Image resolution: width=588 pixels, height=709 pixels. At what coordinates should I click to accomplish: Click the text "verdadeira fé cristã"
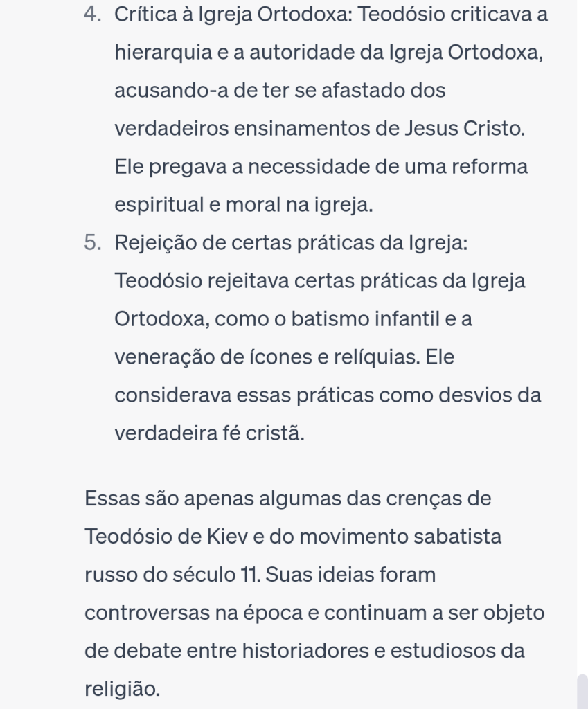[x=209, y=433]
